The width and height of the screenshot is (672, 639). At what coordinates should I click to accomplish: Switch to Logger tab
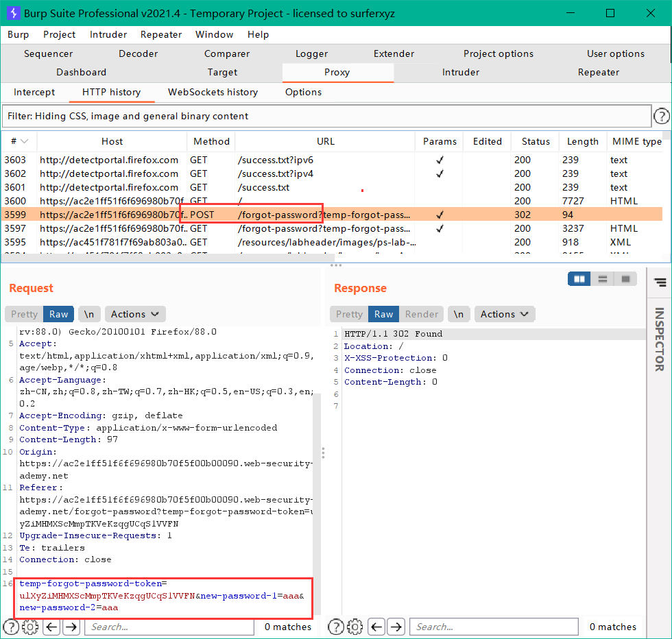point(311,53)
